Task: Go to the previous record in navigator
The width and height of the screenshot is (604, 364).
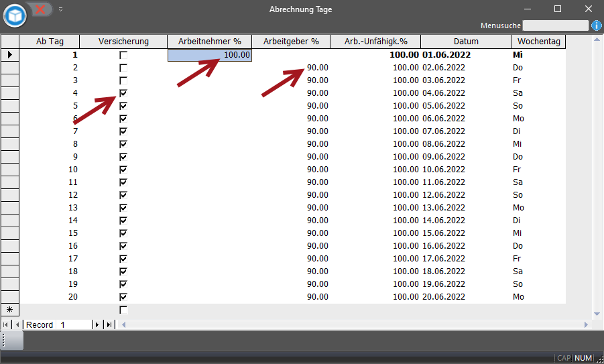Action: 17,324
